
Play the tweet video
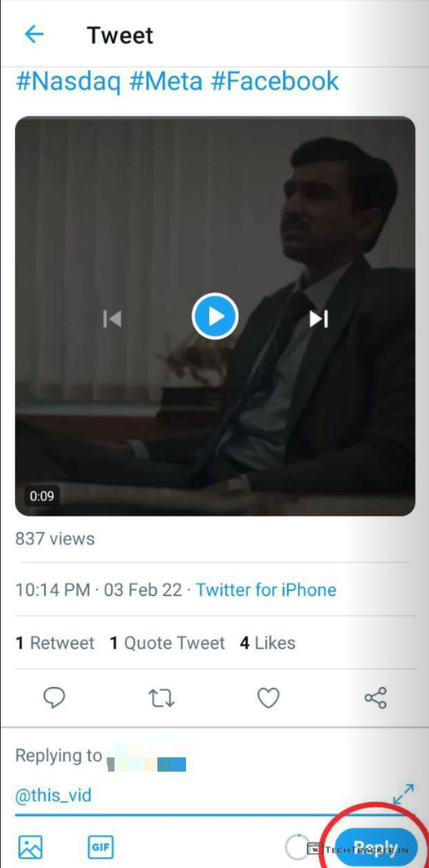[x=214, y=316]
